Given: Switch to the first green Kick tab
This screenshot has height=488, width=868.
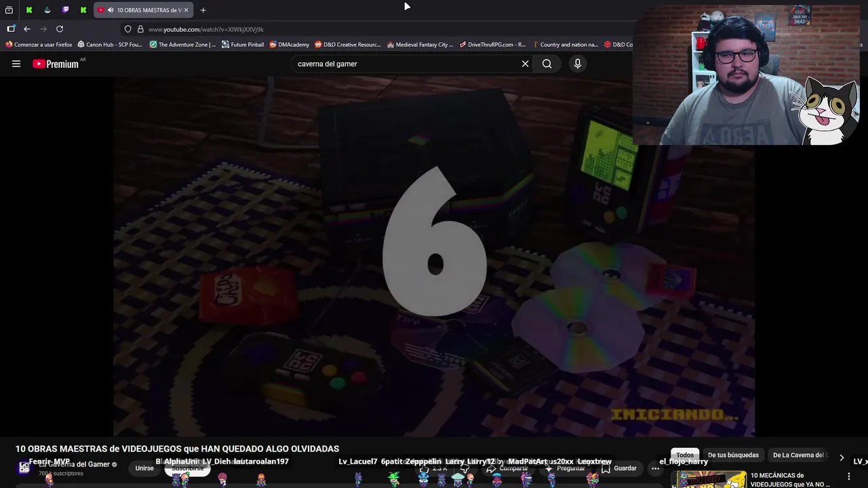Looking at the screenshot, I should tap(29, 10).
